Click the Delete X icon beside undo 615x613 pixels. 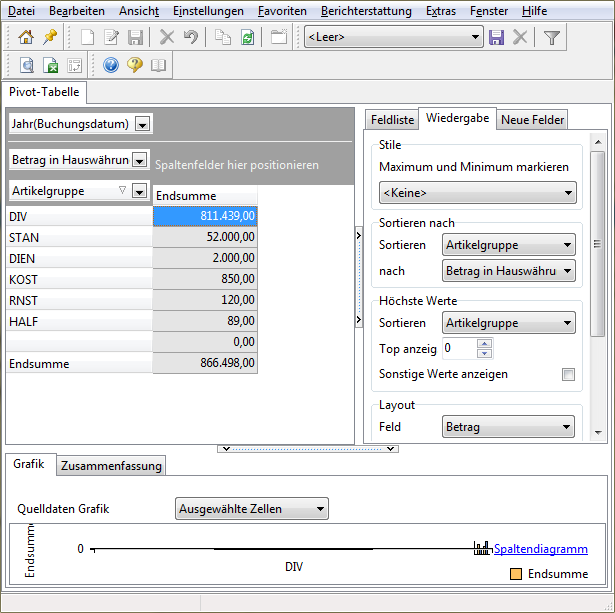point(167,37)
